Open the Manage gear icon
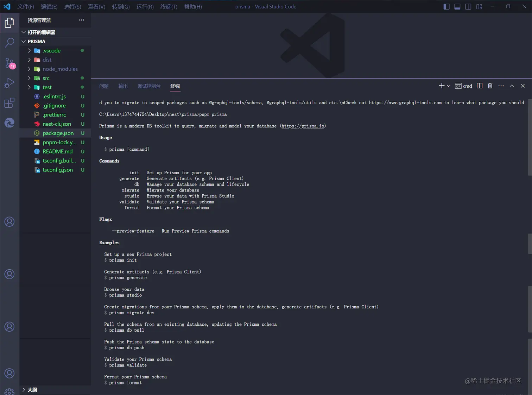This screenshot has width=532, height=395. click(x=9, y=391)
